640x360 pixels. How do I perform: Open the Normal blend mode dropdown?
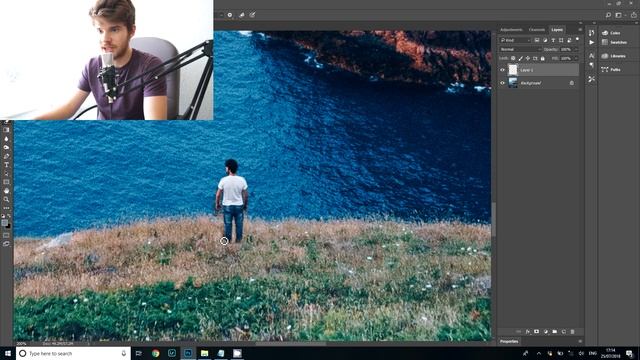(521, 49)
